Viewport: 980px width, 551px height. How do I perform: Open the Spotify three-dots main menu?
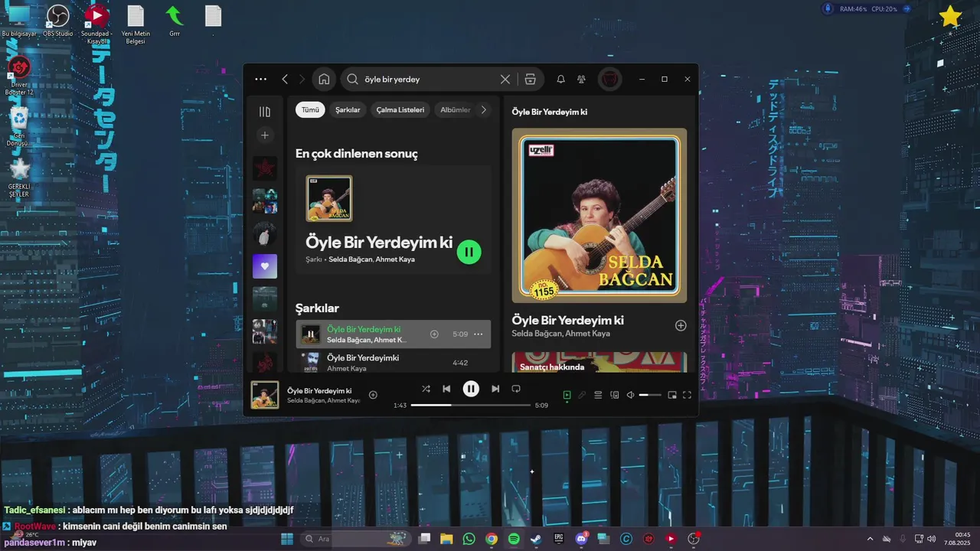(261, 79)
